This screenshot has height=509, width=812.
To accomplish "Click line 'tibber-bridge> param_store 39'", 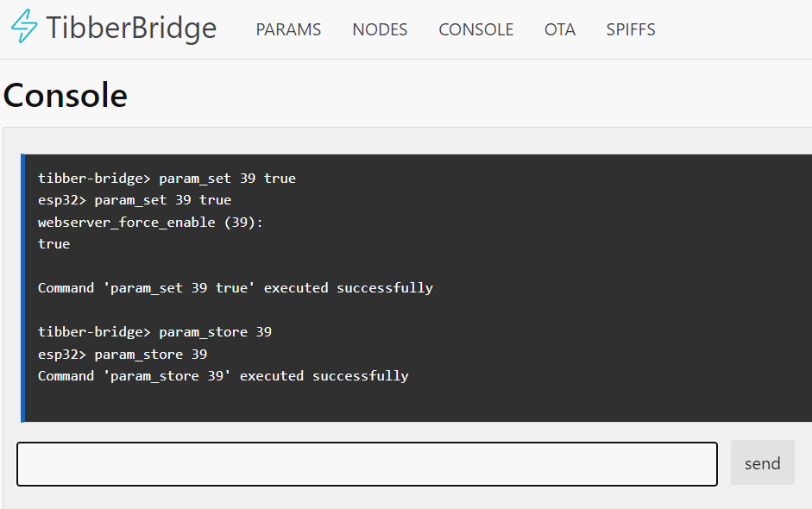I will 154,332.
